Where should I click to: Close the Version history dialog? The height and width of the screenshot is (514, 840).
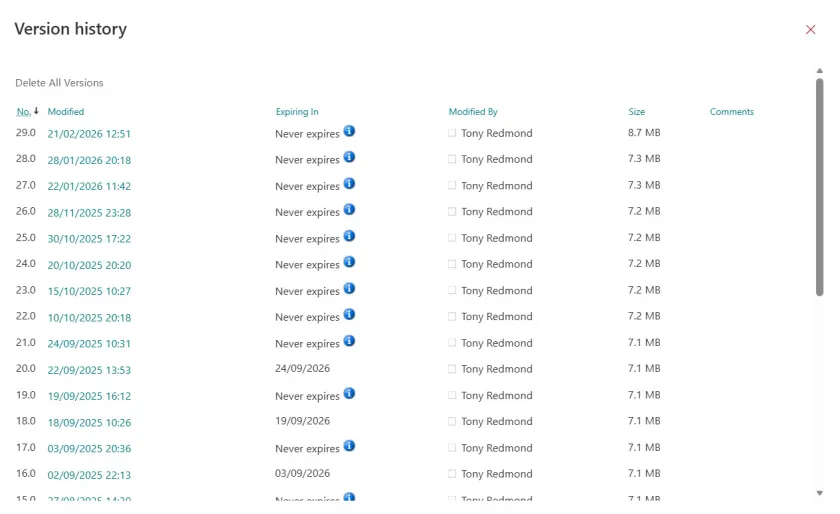[810, 30]
